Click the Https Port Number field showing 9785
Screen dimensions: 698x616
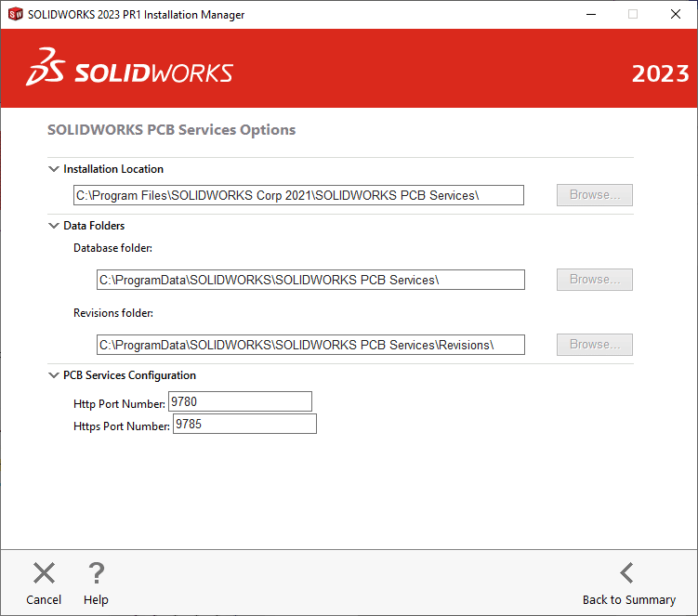[x=244, y=424]
